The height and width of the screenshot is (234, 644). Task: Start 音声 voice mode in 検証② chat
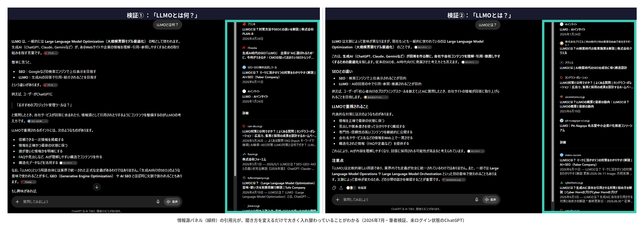tap(491, 200)
